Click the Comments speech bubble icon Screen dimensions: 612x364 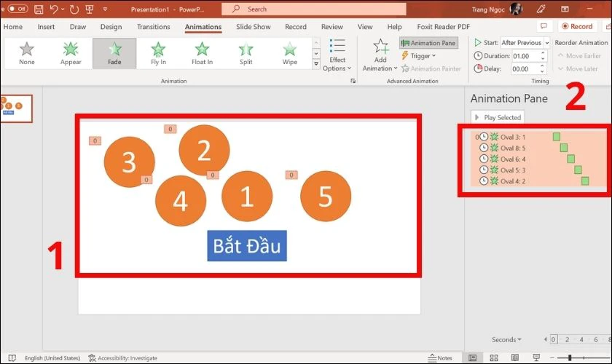click(x=544, y=26)
